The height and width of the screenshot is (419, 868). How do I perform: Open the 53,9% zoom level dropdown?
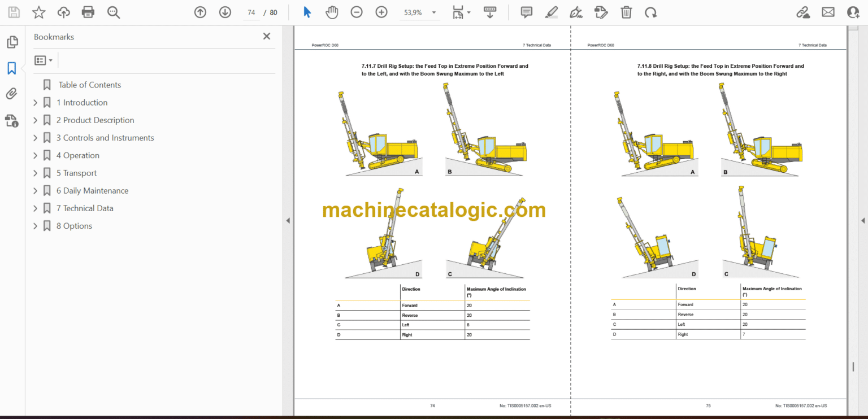click(434, 12)
